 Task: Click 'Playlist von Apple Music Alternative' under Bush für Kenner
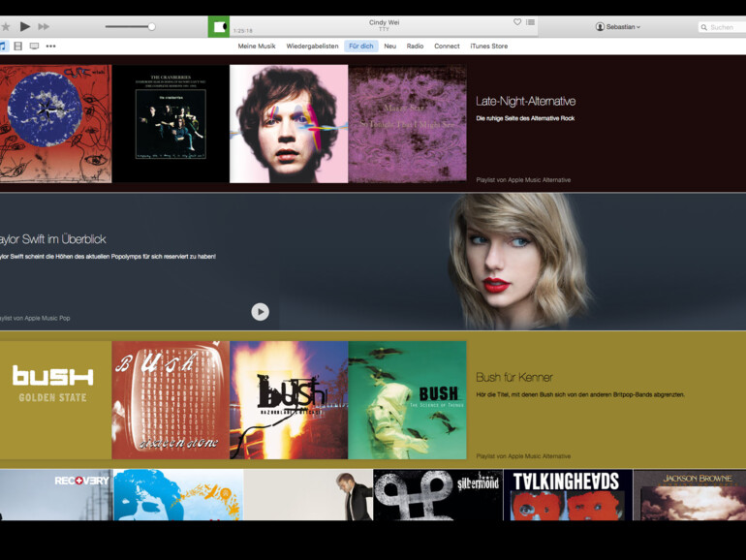[x=523, y=455]
